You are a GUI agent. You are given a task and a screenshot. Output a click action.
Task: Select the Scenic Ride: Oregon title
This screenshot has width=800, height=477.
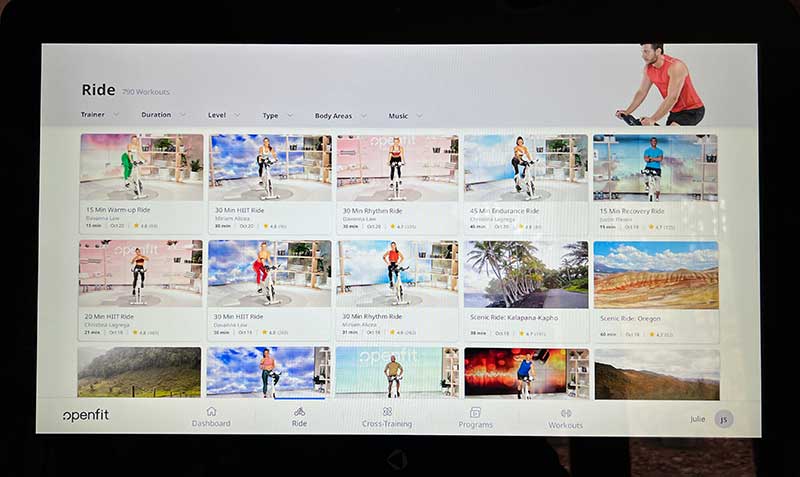(x=630, y=318)
